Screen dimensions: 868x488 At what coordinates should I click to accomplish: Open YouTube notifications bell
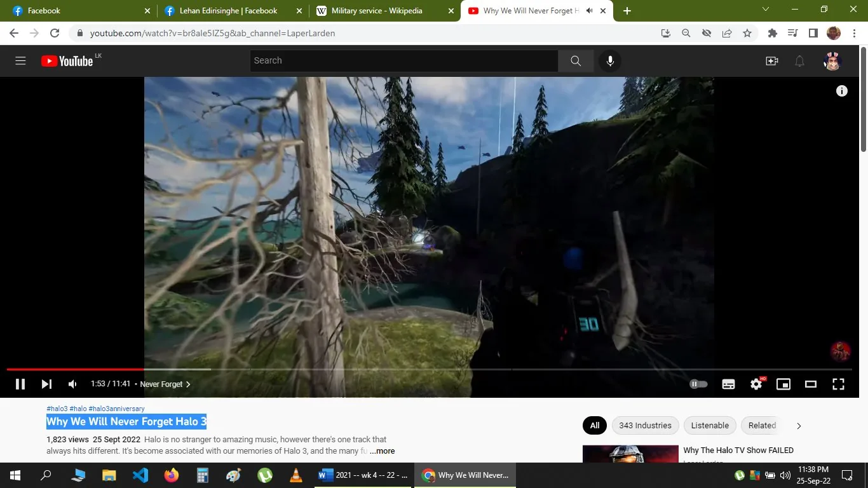click(799, 60)
